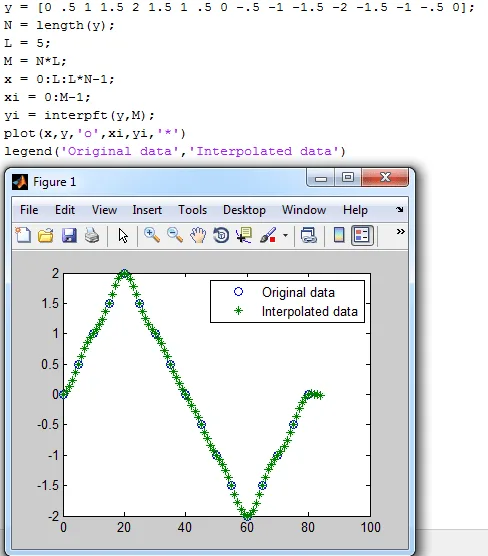Expand the brush color dropdown arrow
488x556 pixels.
click(285, 235)
